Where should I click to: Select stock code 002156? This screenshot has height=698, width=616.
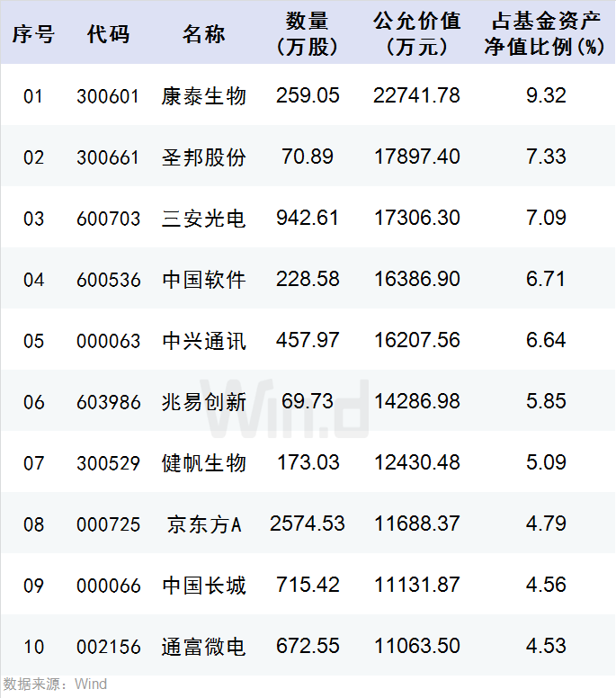pos(108,647)
